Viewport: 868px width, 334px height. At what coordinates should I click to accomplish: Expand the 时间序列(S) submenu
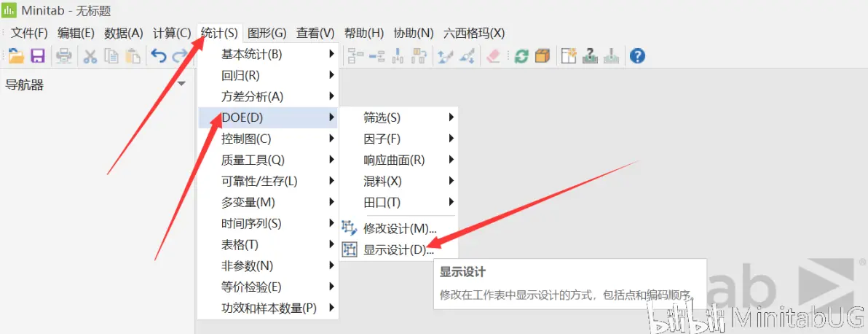(267, 224)
